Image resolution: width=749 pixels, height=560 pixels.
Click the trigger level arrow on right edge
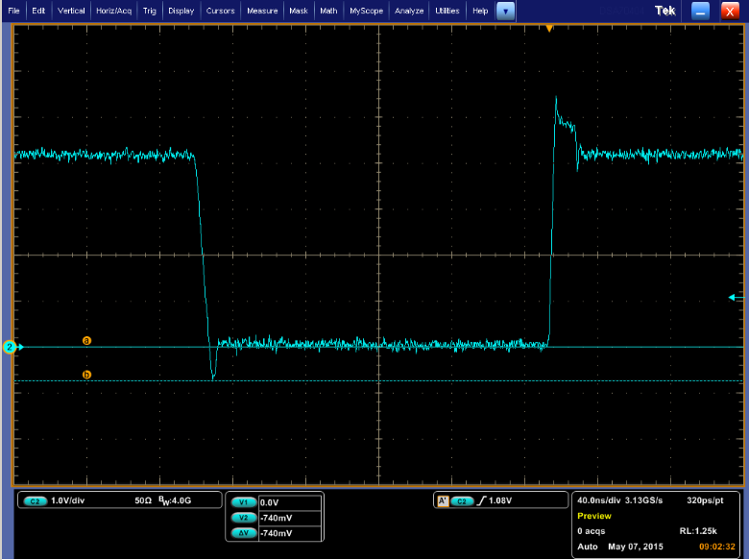point(737,297)
